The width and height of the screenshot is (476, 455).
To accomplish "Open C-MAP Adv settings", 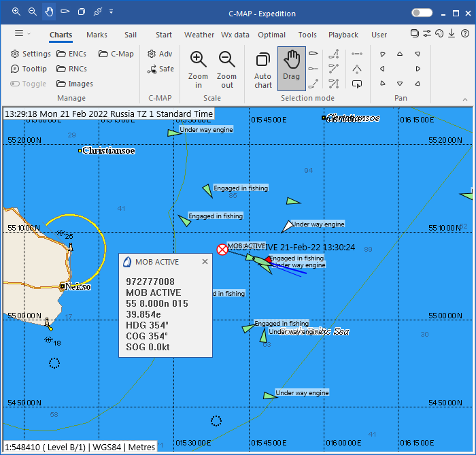I will pyautogui.click(x=160, y=54).
